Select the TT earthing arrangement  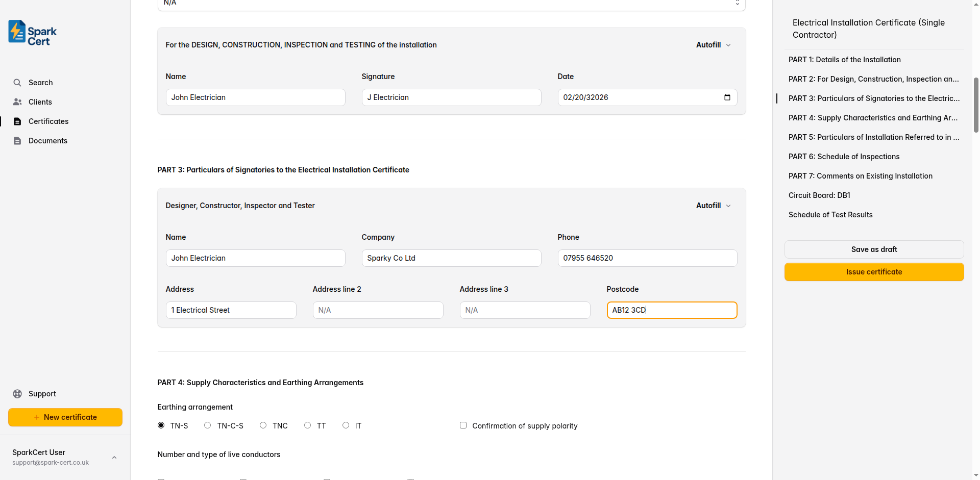click(x=307, y=425)
